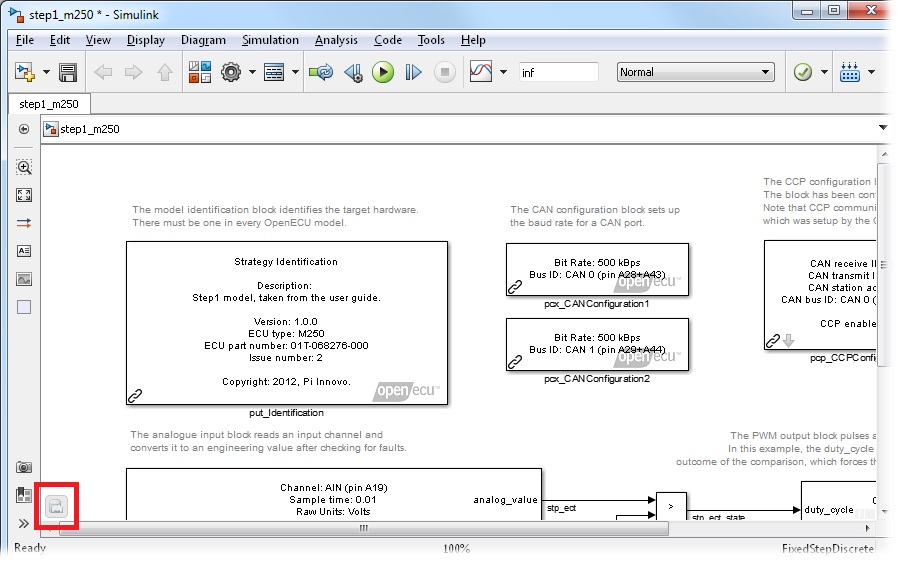Select the Annotation text tool
Viewport: 901px width, 564px height.
tap(24, 251)
